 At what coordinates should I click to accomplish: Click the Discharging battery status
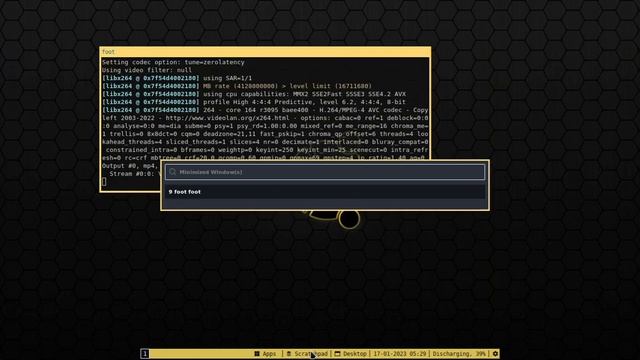(x=459, y=353)
